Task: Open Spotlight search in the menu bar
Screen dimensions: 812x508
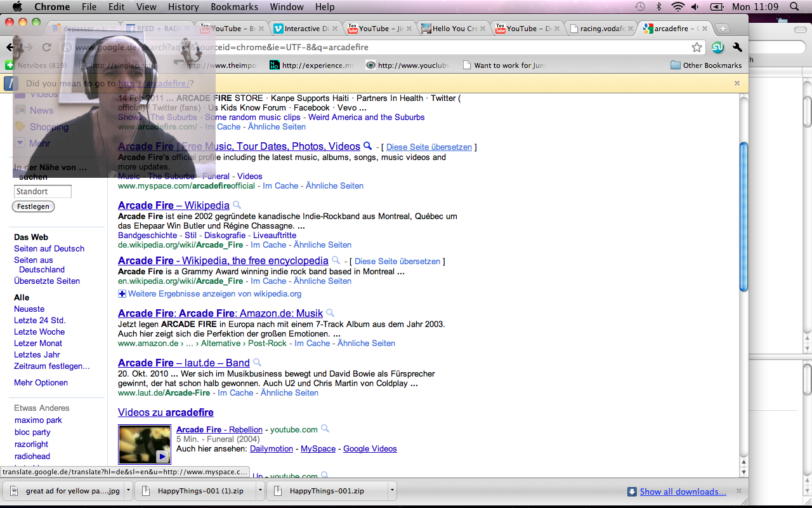Action: tap(794, 7)
